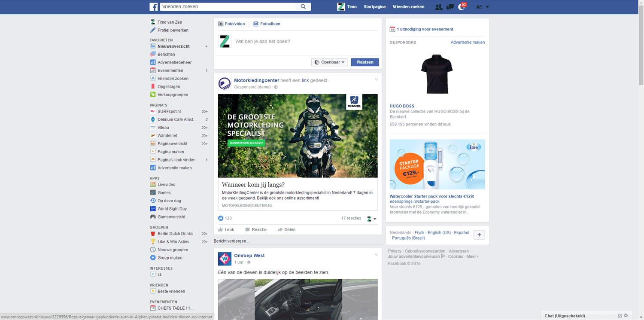Select the Foto/video composer tab
The height and width of the screenshot is (320, 644).
(231, 24)
